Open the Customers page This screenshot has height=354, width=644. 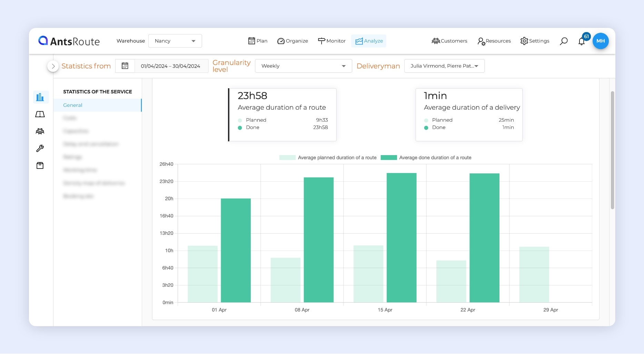click(x=449, y=41)
